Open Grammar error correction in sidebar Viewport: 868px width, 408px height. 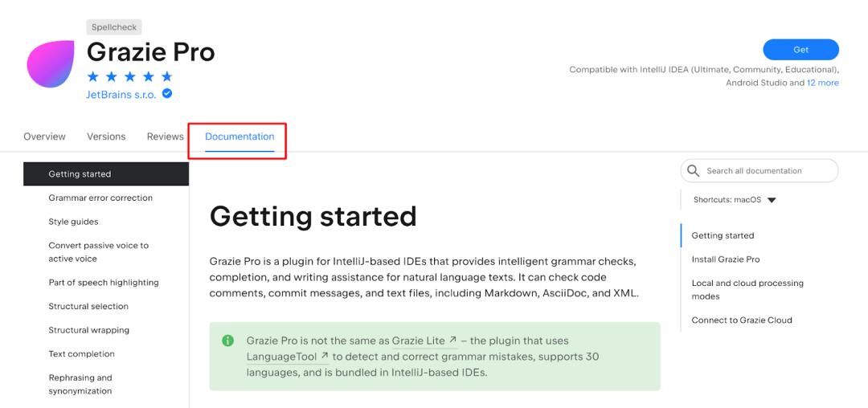[x=100, y=198]
